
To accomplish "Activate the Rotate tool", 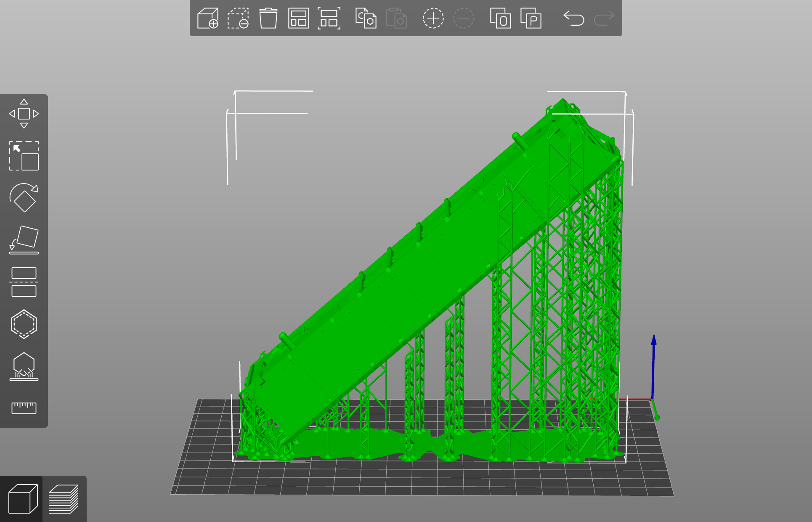I will (24, 198).
